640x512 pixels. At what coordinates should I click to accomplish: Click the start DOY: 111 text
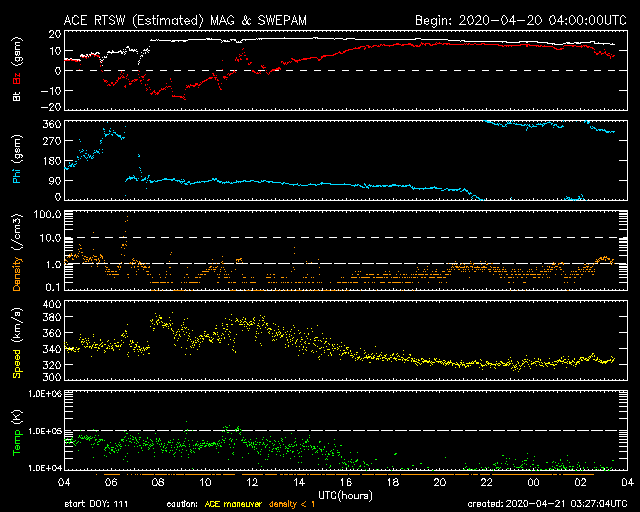(x=95, y=504)
